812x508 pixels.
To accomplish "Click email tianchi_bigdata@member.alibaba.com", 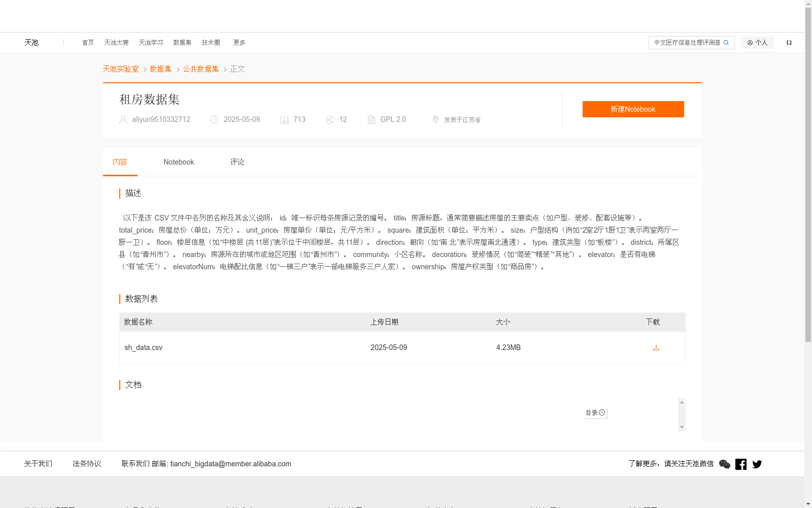I will pyautogui.click(x=231, y=464).
